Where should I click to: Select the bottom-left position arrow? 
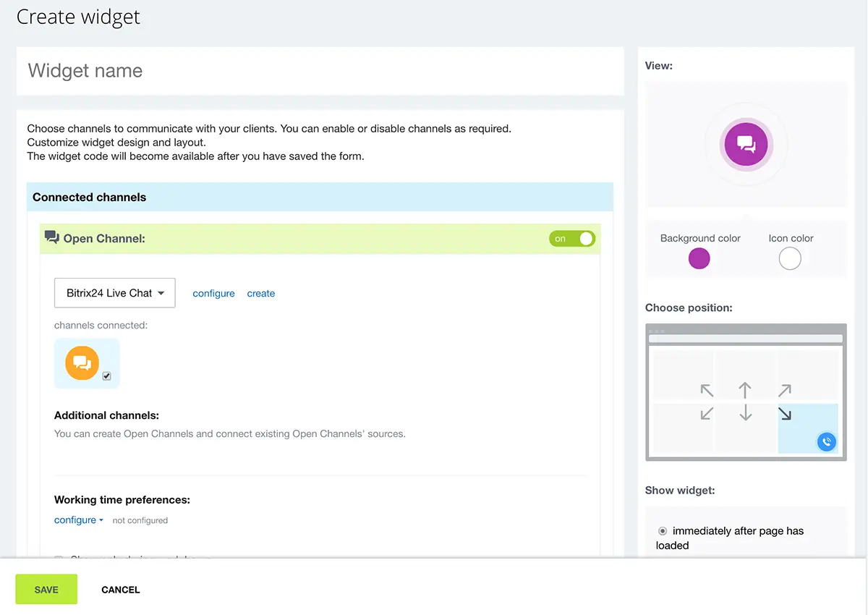pos(707,414)
